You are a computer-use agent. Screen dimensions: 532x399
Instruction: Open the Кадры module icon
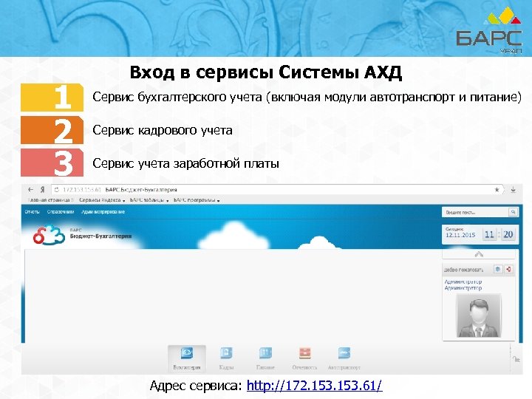(x=226, y=358)
